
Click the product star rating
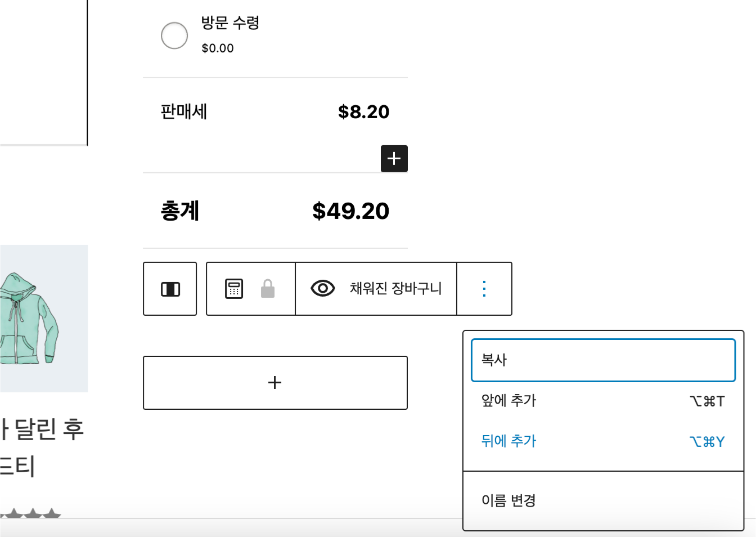point(30,513)
